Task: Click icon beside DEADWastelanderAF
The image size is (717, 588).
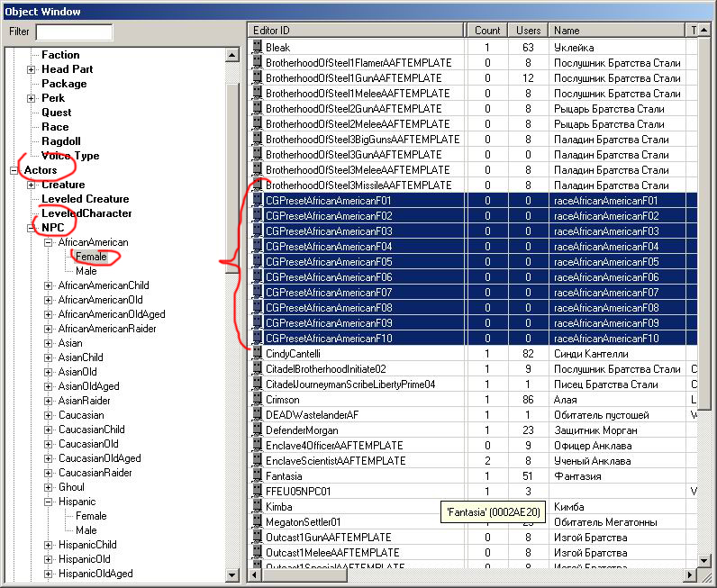Action: point(258,415)
